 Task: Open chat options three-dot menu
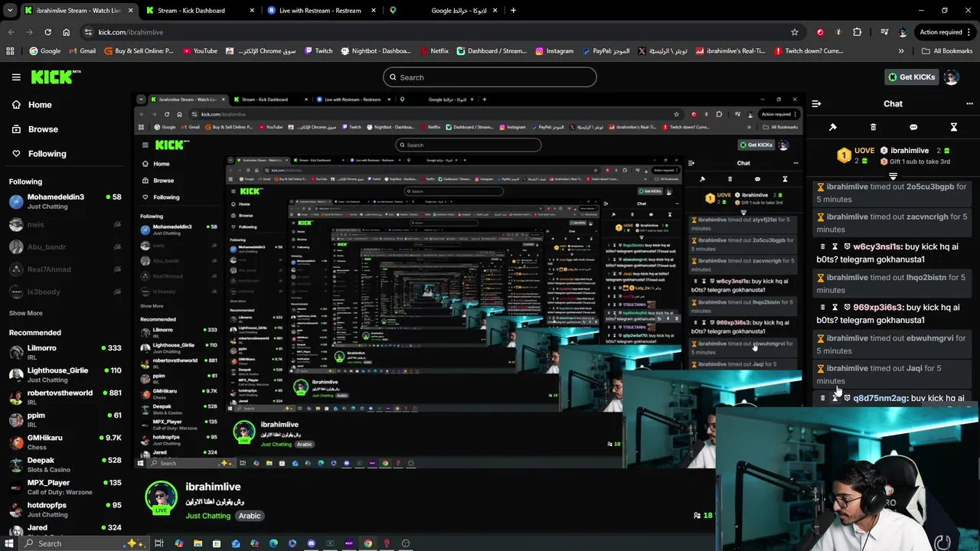click(x=969, y=103)
